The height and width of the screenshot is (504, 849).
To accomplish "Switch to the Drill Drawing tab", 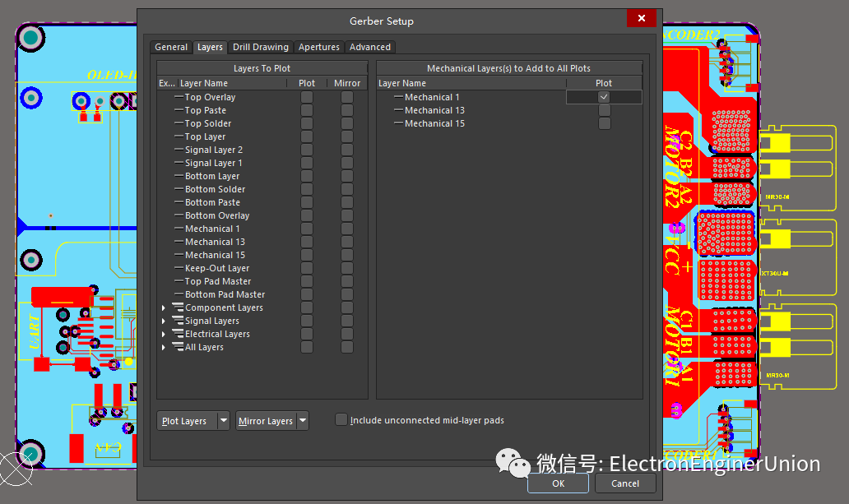I will tap(261, 47).
